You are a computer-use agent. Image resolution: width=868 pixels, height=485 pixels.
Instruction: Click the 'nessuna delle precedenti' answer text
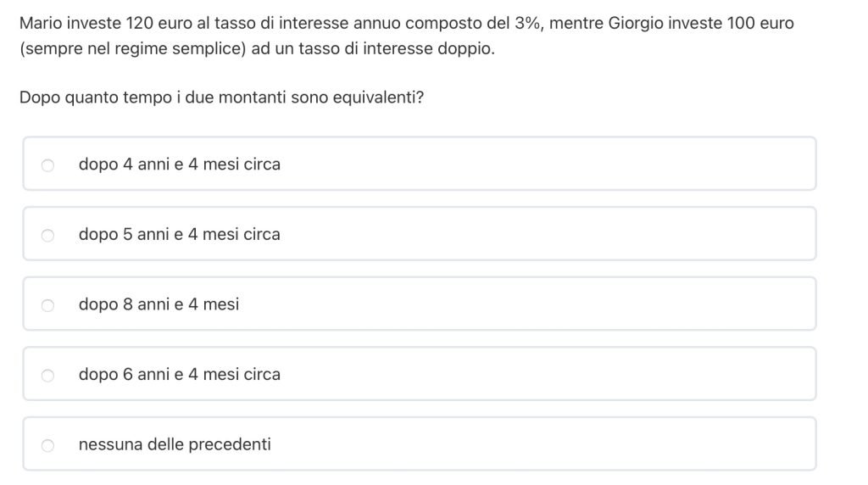175,444
